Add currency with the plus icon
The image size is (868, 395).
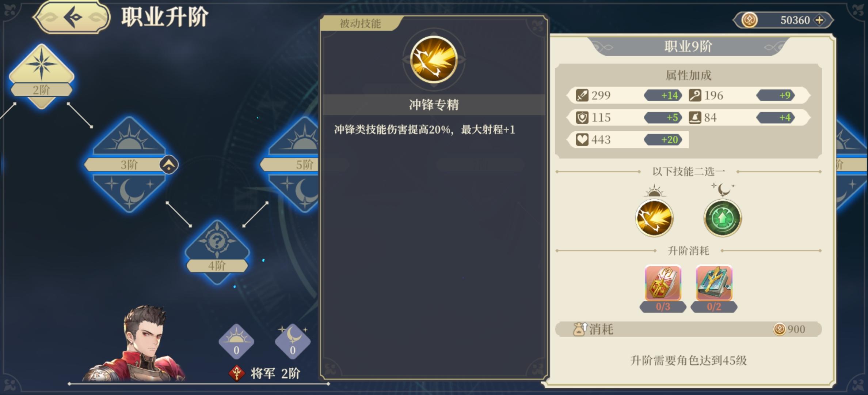tap(819, 20)
